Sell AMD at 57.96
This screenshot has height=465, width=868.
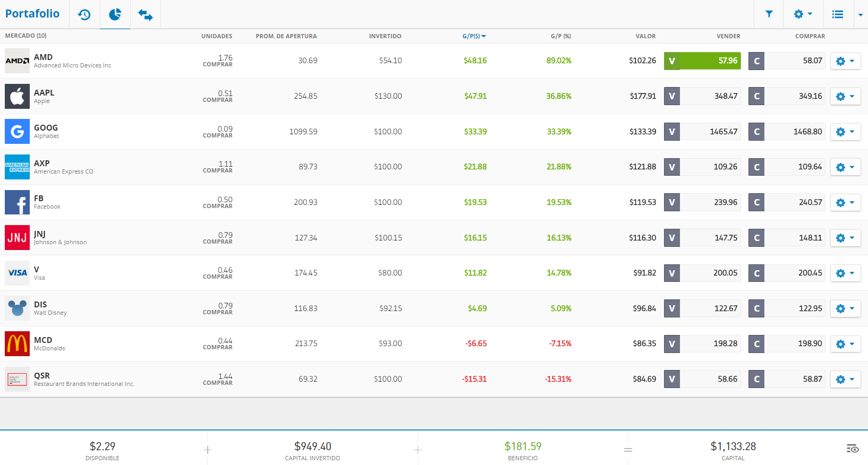pos(702,61)
